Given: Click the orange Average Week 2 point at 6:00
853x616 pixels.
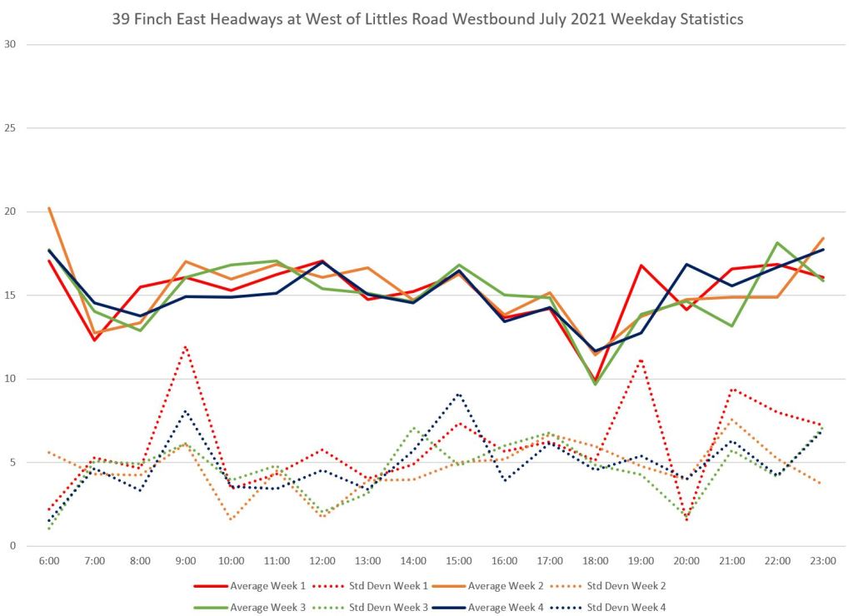Looking at the screenshot, I should 49,208.
